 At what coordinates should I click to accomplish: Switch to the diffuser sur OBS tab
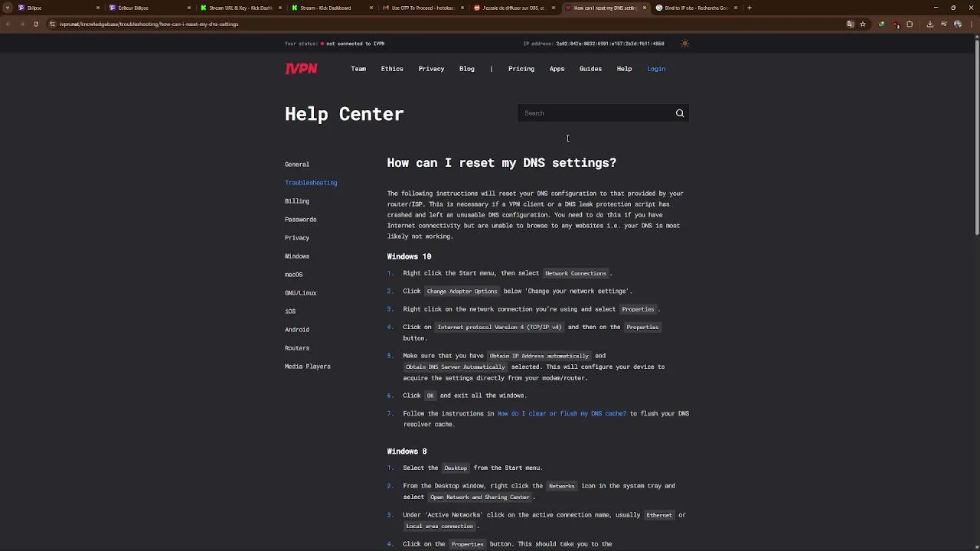[x=513, y=8]
